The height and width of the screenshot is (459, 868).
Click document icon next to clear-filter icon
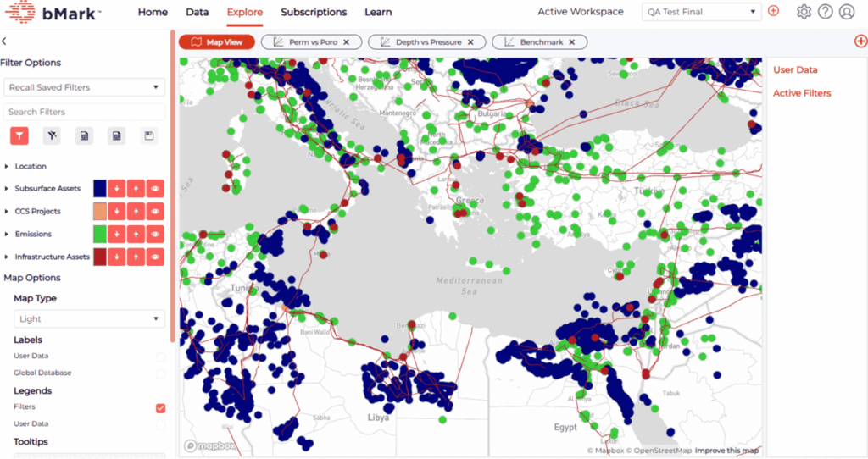84,135
